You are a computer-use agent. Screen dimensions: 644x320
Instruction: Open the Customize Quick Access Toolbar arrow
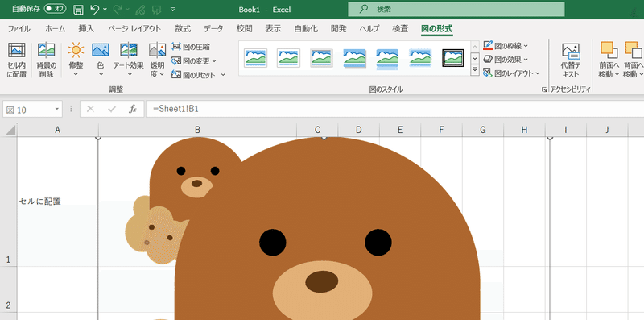[172, 9]
